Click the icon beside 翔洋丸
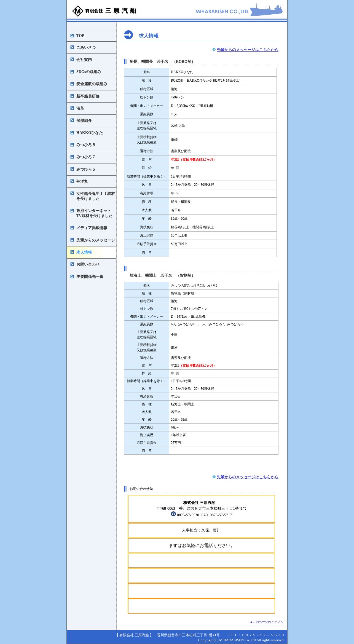Image resolution: width=354 pixels, height=644 pixels. tap(72, 181)
